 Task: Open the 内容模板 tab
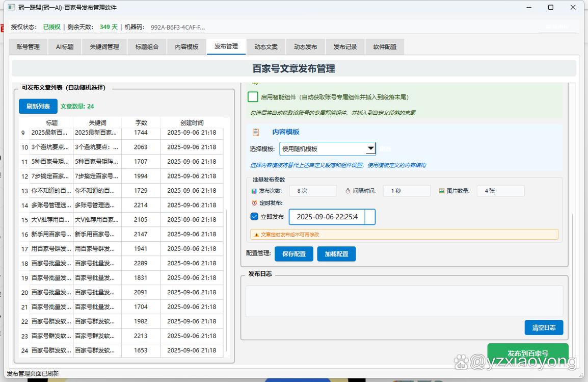click(x=187, y=47)
